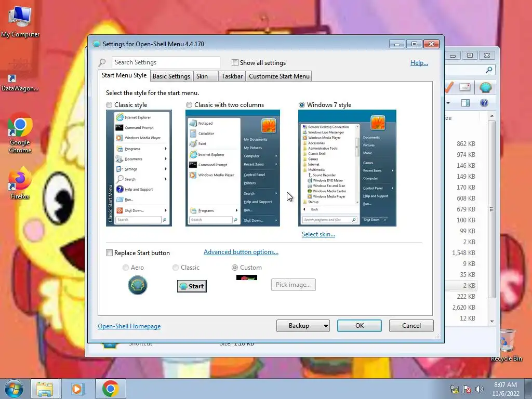The width and height of the screenshot is (532, 399).
Task: Open File Explorer from the taskbar
Action: (45, 389)
